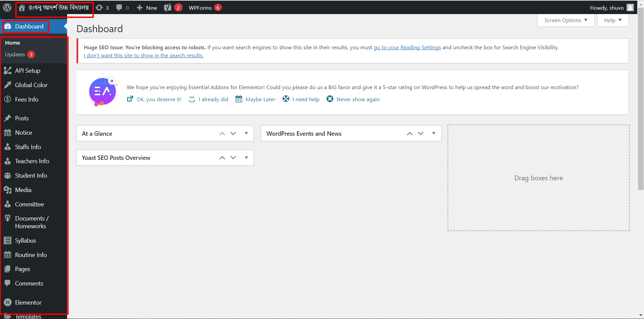Click Ok, you deserve it! link

click(x=159, y=99)
